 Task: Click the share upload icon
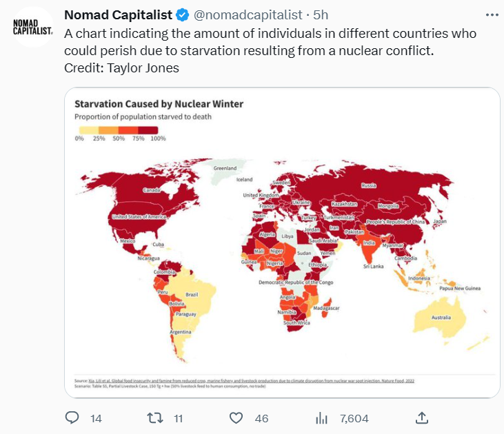coord(422,418)
